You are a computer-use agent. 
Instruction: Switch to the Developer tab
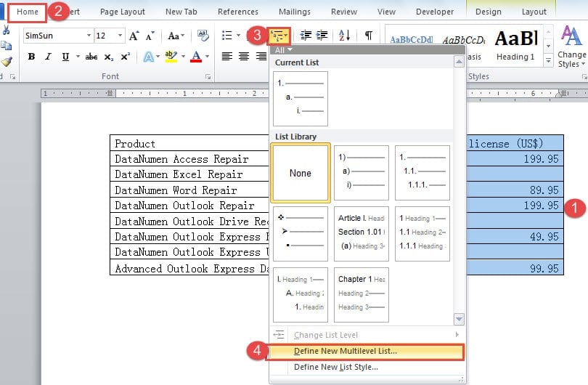click(x=435, y=12)
